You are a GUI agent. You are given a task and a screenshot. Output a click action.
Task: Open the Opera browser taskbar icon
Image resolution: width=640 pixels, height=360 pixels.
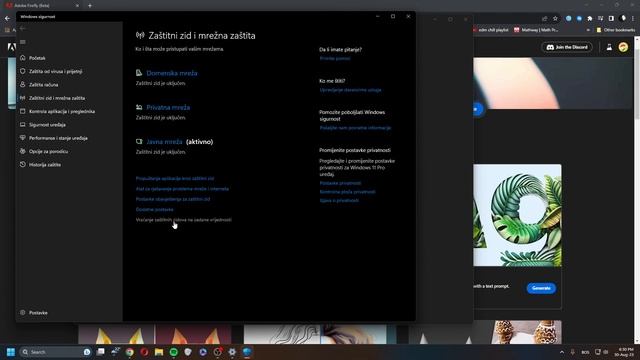(144, 352)
